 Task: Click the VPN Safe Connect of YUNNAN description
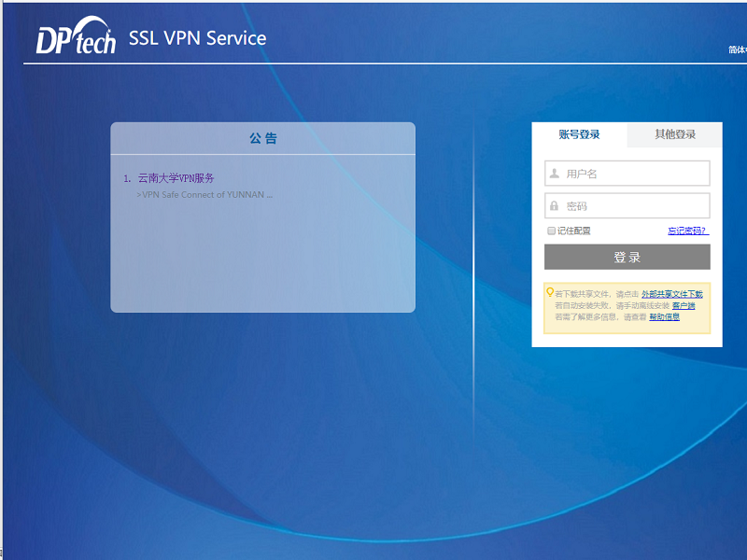click(x=204, y=195)
